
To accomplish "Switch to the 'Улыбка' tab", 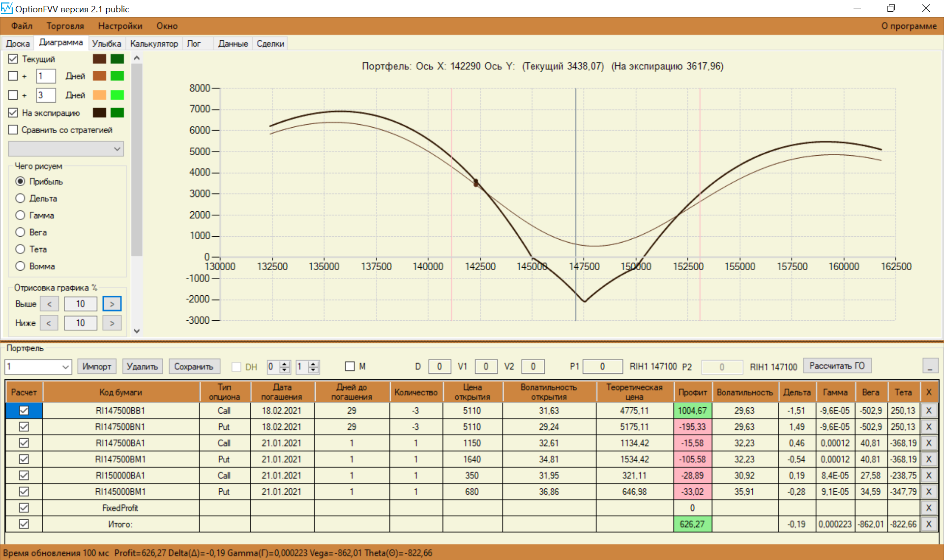I will point(106,44).
